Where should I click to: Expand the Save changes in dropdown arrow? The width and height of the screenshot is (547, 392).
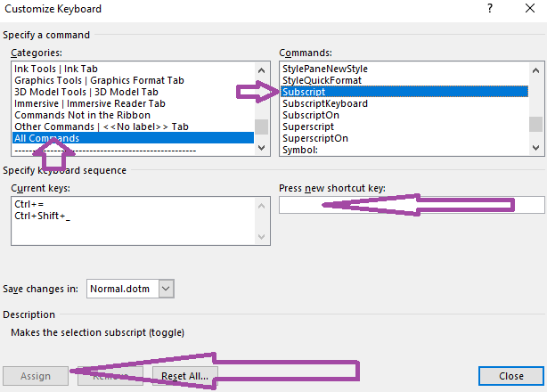pos(166,289)
